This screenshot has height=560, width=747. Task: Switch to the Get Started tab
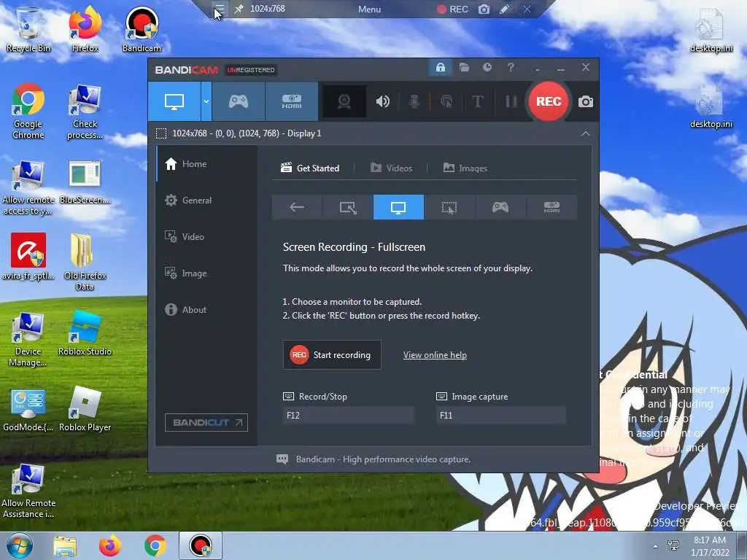tap(310, 168)
